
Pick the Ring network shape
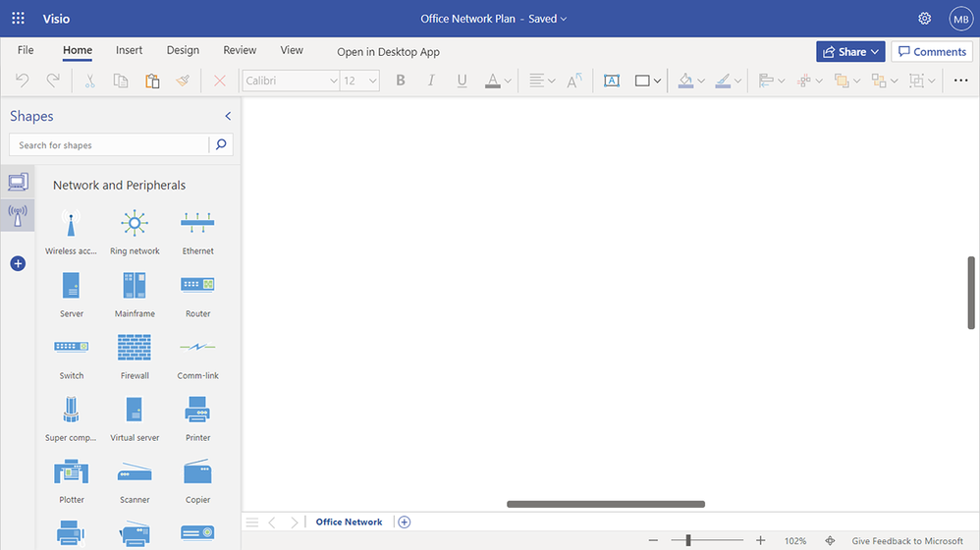click(x=135, y=224)
